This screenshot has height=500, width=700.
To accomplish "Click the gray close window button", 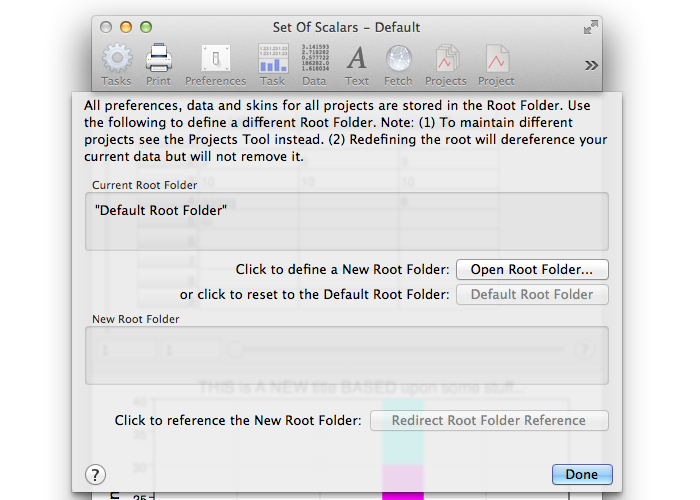I will (106, 27).
